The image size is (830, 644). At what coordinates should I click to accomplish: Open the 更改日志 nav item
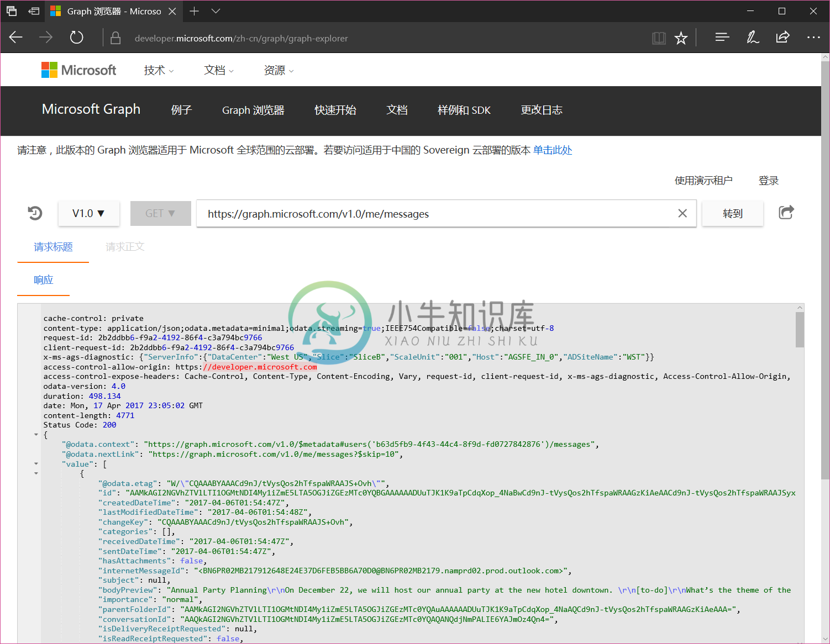542,110
